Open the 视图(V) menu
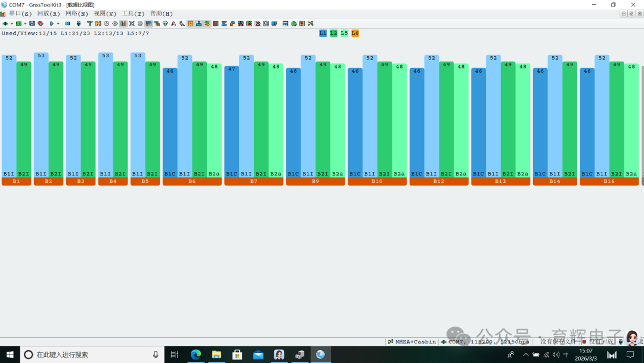Screen dimensions: 644x363 pyautogui.click(x=105, y=14)
